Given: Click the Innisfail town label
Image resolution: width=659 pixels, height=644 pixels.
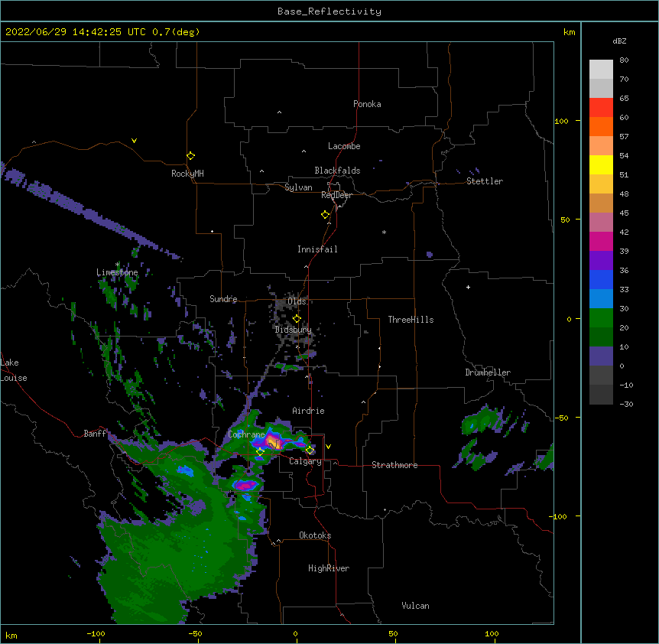Looking at the screenshot, I should 317,249.
